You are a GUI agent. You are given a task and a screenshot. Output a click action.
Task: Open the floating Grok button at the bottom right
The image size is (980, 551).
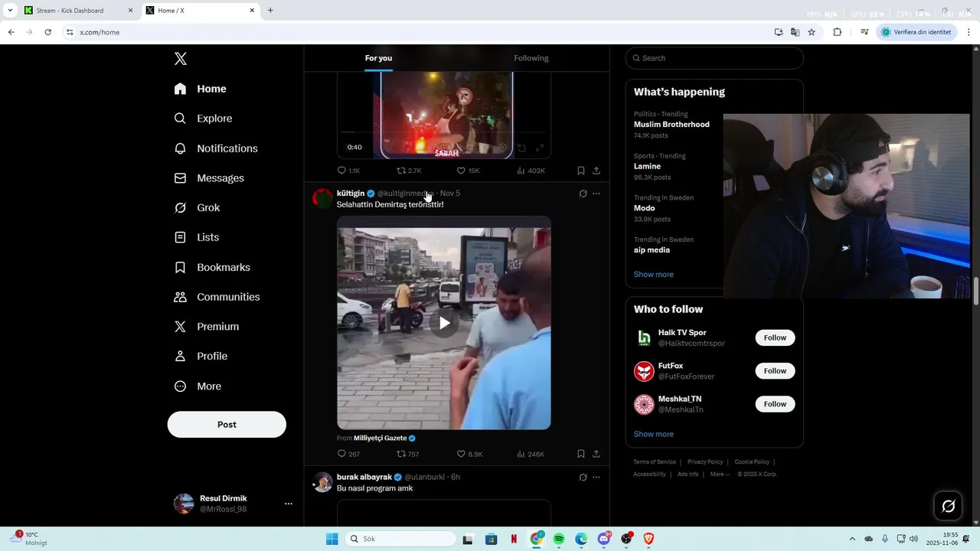point(949,506)
